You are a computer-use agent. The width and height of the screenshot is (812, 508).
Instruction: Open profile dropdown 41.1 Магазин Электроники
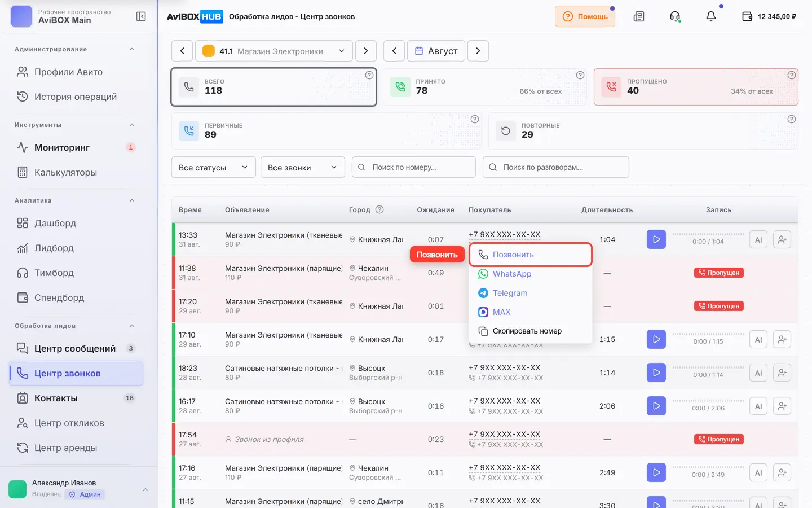pyautogui.click(x=274, y=51)
